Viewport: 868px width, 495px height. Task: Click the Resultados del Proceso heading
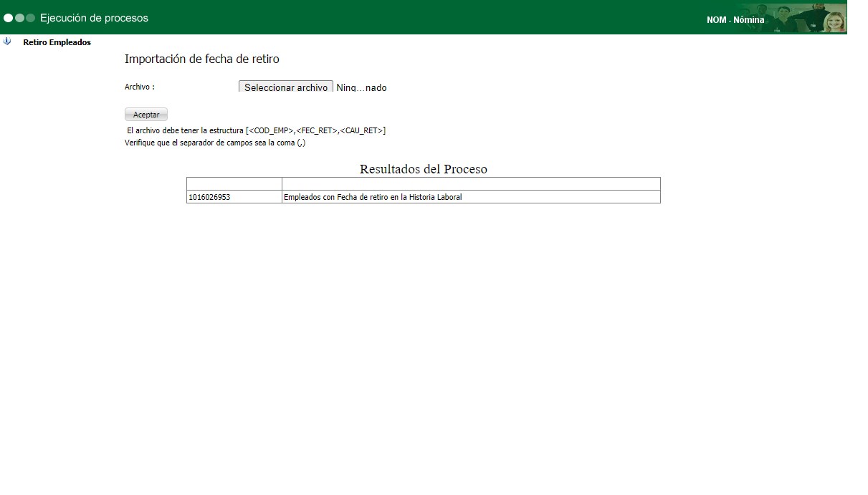[423, 169]
